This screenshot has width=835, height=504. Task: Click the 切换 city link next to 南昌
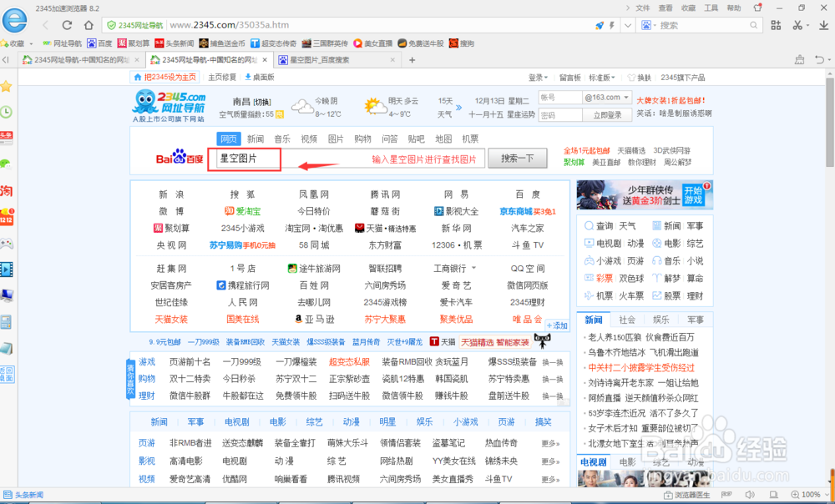tap(261, 102)
